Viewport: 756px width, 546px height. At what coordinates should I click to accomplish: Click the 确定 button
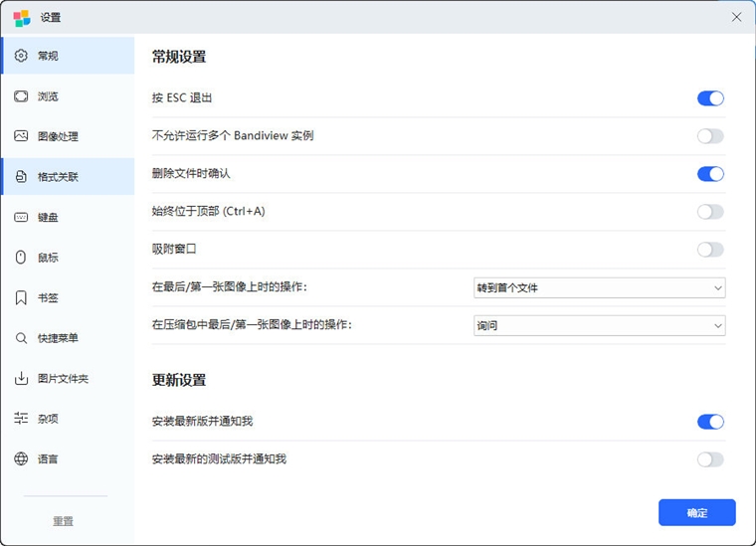pyautogui.click(x=696, y=512)
